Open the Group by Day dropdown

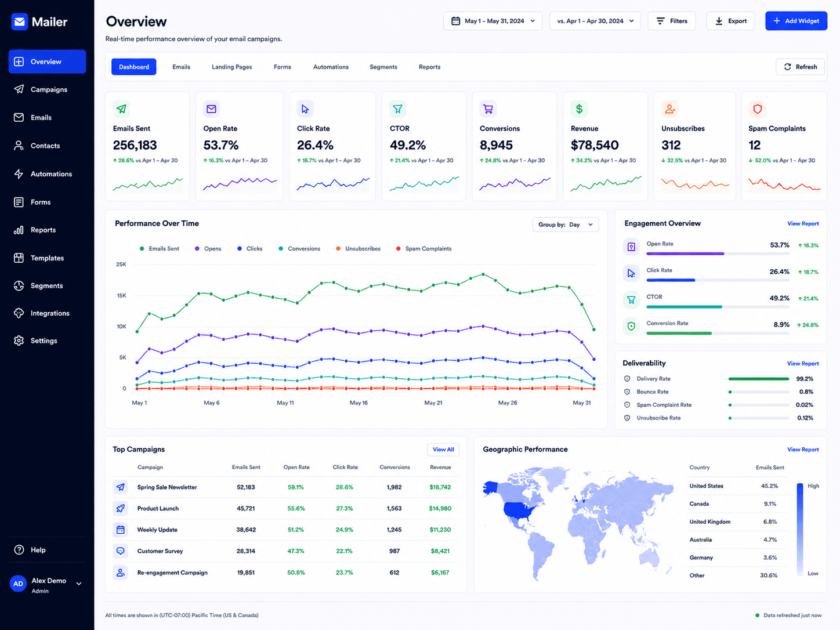pyautogui.click(x=566, y=225)
